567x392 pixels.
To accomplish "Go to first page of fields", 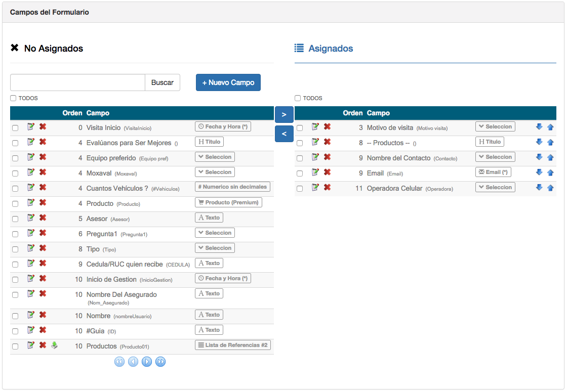I will pos(119,362).
